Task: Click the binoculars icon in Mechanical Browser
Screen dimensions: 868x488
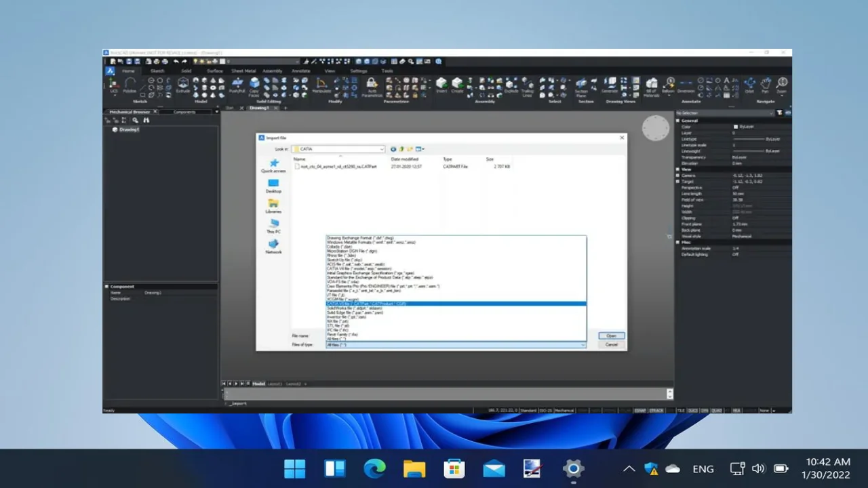Action: pos(146,120)
